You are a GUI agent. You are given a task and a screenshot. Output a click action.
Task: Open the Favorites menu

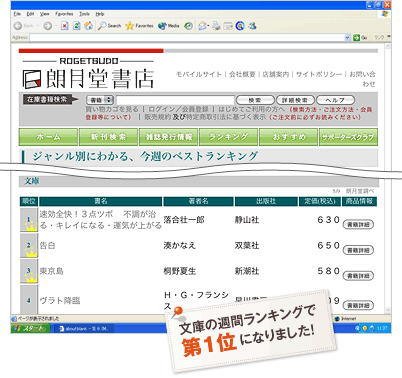click(x=64, y=14)
